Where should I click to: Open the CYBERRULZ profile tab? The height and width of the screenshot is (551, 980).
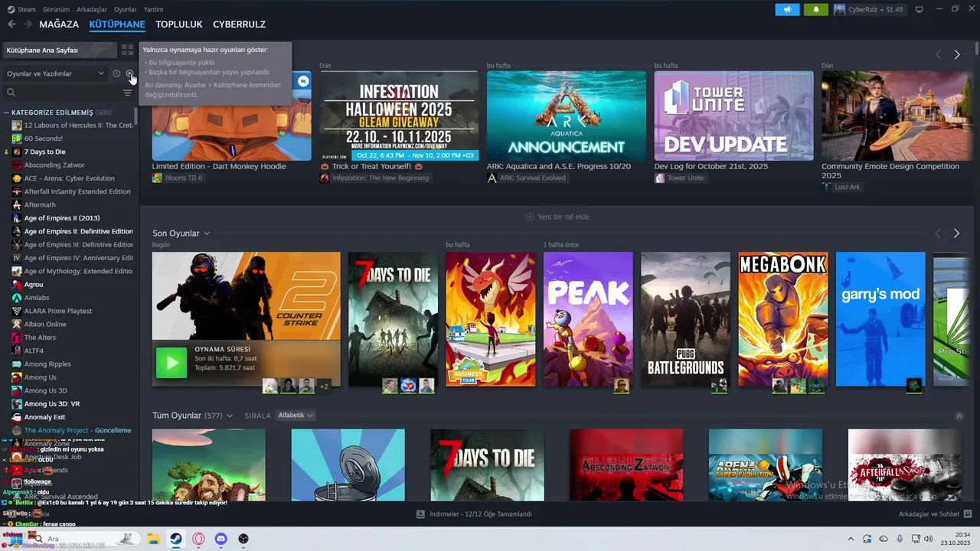(x=239, y=24)
